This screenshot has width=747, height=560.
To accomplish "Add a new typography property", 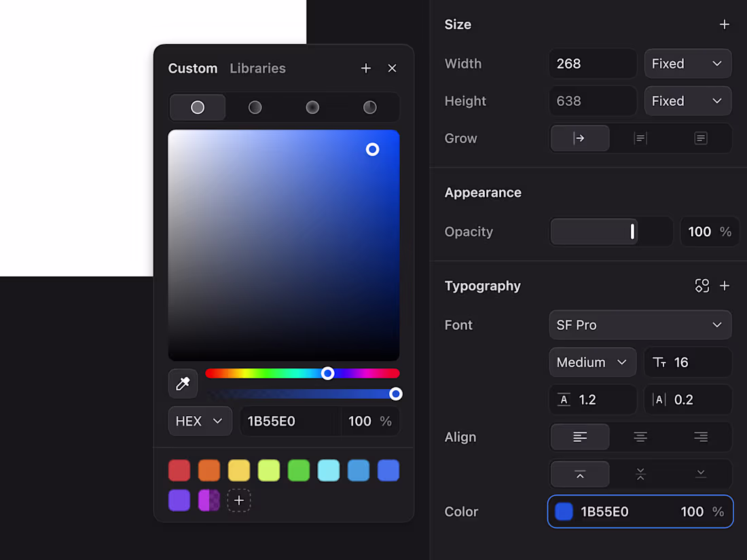I will 725,285.
